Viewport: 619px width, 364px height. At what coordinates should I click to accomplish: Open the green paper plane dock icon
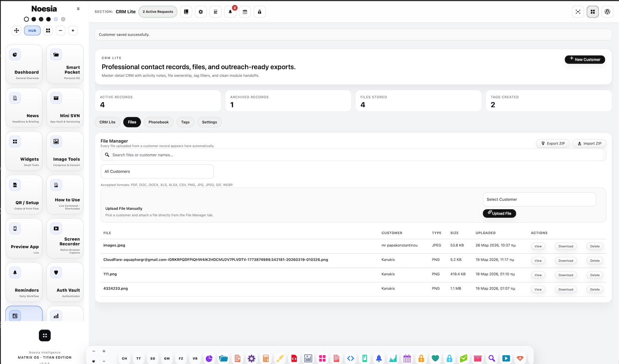coord(464,359)
